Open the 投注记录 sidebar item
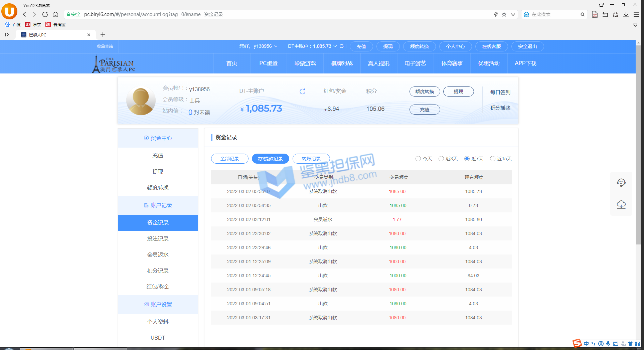 [158, 238]
